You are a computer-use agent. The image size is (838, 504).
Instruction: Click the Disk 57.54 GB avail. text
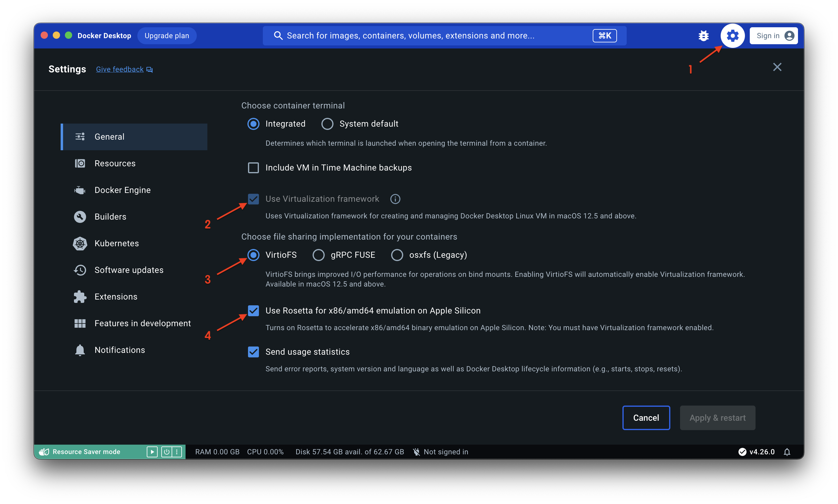(x=350, y=452)
